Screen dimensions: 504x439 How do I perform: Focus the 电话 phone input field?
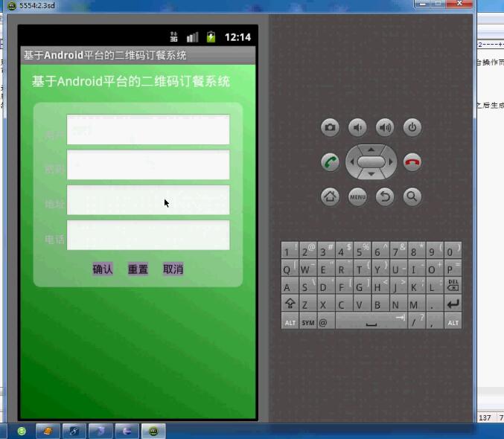[x=148, y=235]
